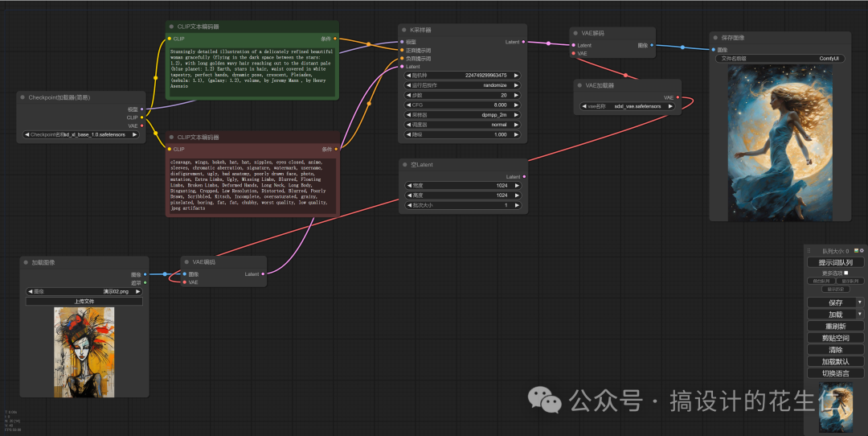This screenshot has width=868, height=436.
Task: Click the 模型 output socket on Checkpoint加载器
Action: tap(141, 109)
